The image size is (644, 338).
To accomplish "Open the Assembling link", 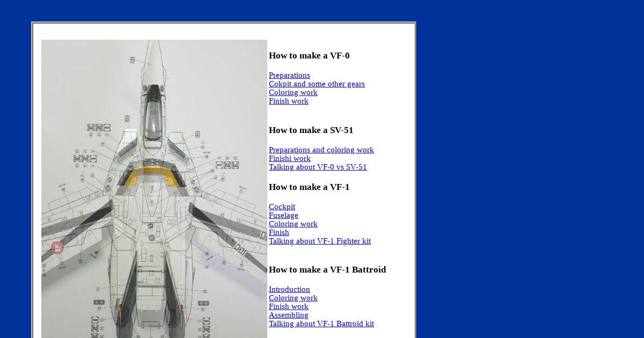I will [289, 315].
